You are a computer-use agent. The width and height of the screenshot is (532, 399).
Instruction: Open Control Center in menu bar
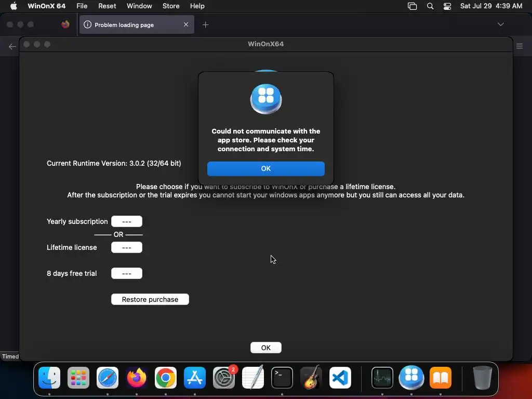pos(447,6)
